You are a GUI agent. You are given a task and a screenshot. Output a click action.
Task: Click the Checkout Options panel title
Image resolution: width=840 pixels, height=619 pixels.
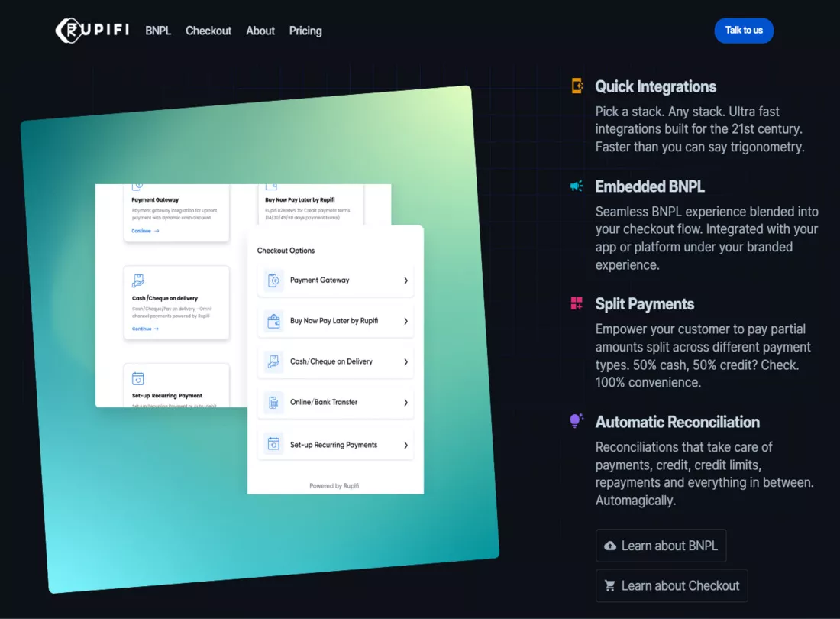point(286,251)
